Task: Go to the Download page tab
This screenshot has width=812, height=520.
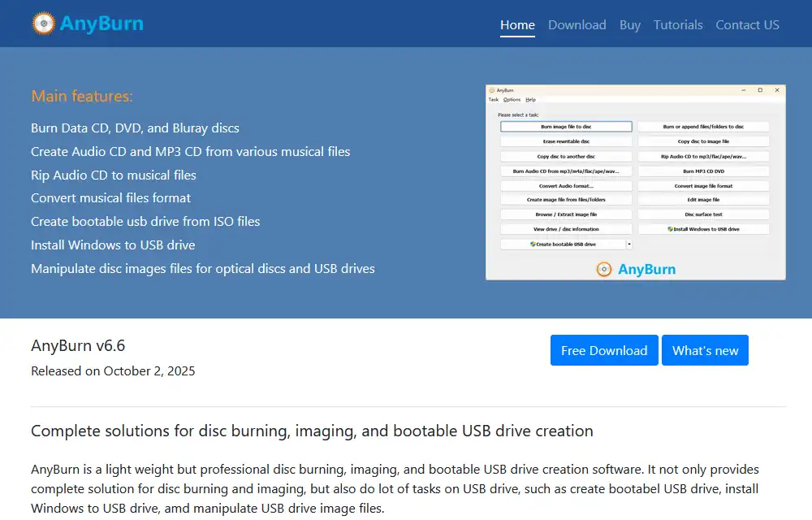Action: coord(577,25)
